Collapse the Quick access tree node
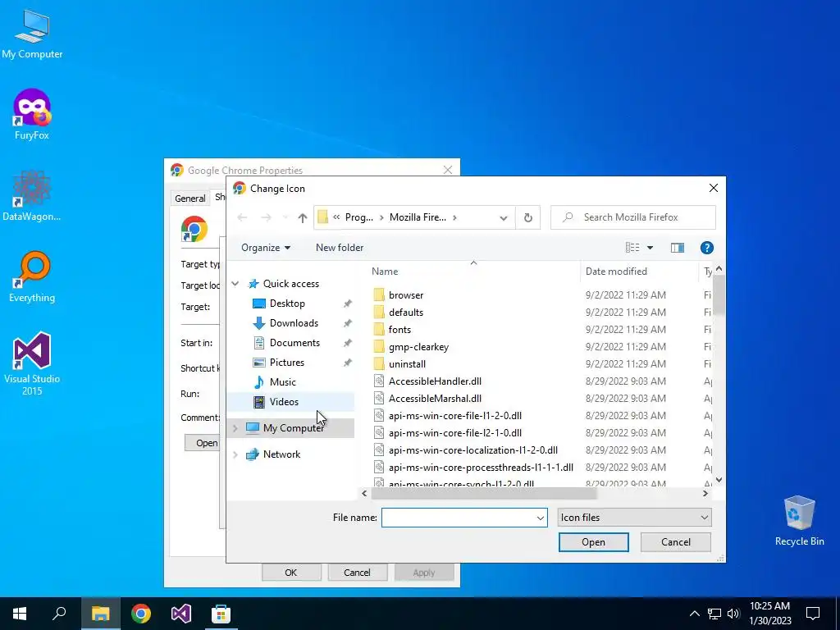This screenshot has width=840, height=630. pos(235,283)
